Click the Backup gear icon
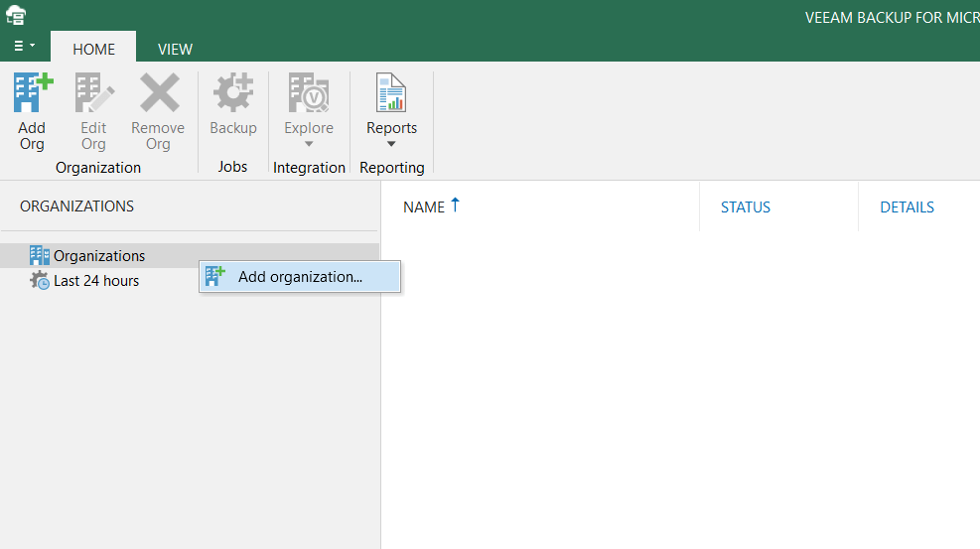The image size is (980, 549). tap(233, 94)
